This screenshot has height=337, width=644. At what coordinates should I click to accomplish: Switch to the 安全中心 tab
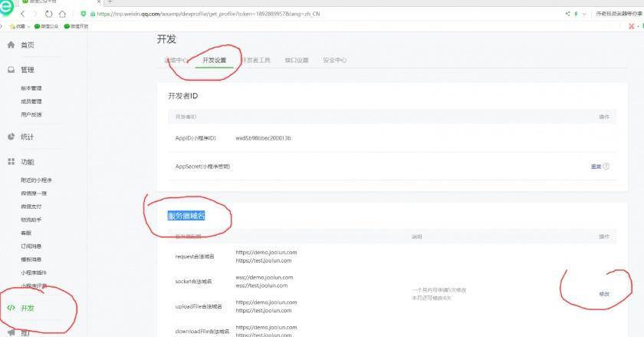pos(335,61)
